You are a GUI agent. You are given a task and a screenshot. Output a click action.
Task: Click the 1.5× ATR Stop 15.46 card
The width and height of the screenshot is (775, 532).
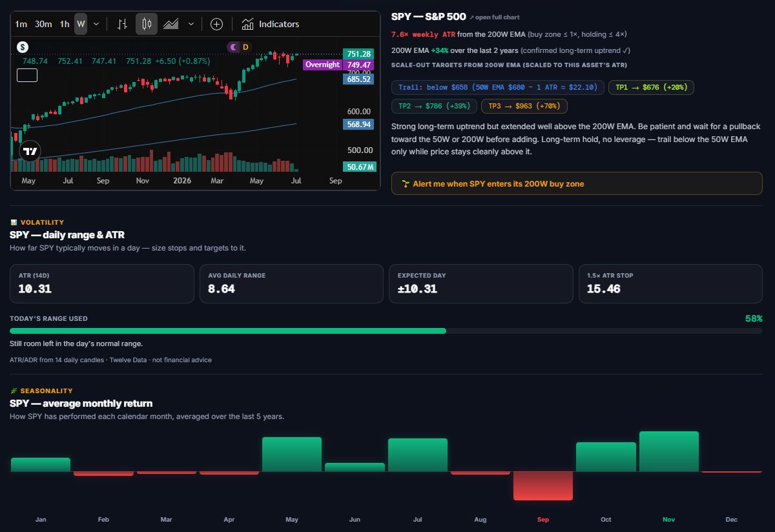[670, 283]
